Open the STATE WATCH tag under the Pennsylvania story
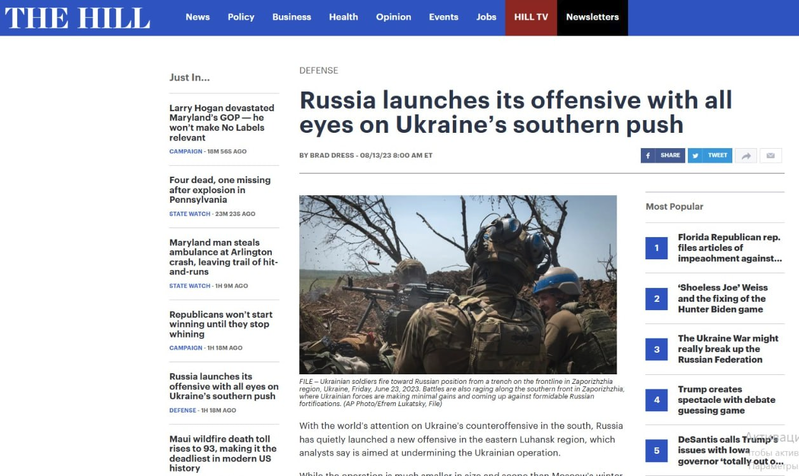Image resolution: width=799 pixels, height=476 pixels. click(190, 214)
